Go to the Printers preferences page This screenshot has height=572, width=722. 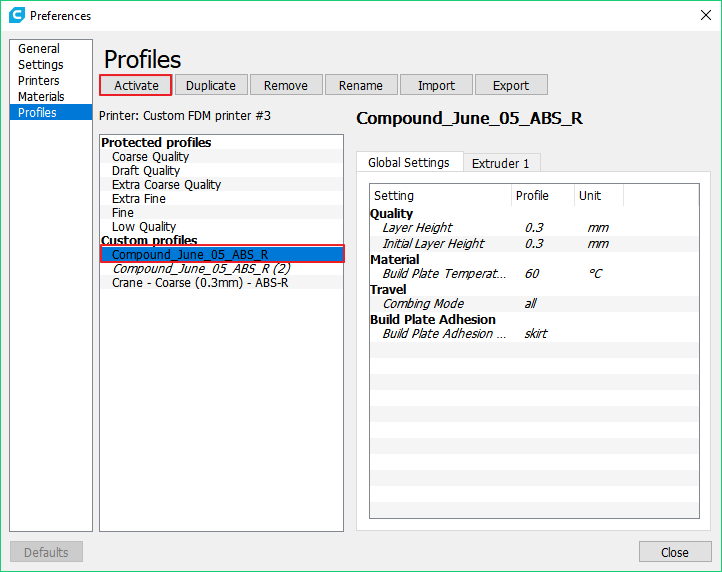[39, 81]
